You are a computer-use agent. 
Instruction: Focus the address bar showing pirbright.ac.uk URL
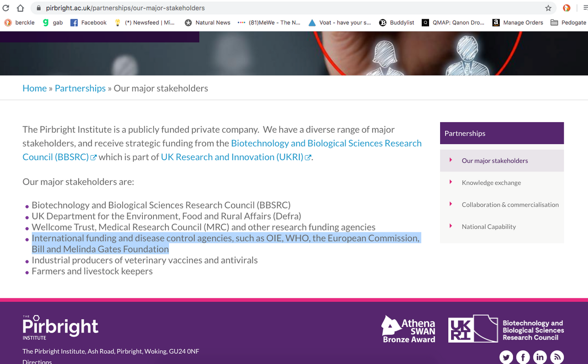point(294,8)
